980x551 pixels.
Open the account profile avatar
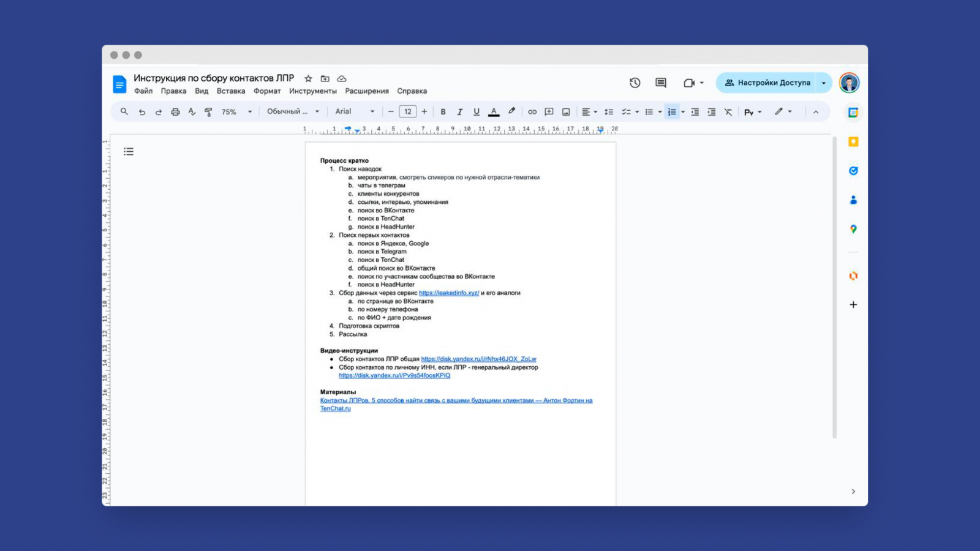[849, 83]
